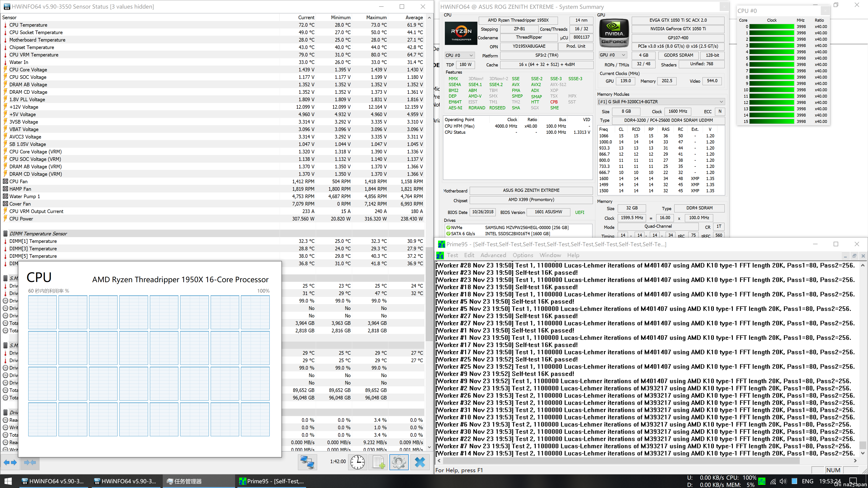Image resolution: width=868 pixels, height=488 pixels.
Task: Open the Test menu in Prime95
Action: pos(452,255)
